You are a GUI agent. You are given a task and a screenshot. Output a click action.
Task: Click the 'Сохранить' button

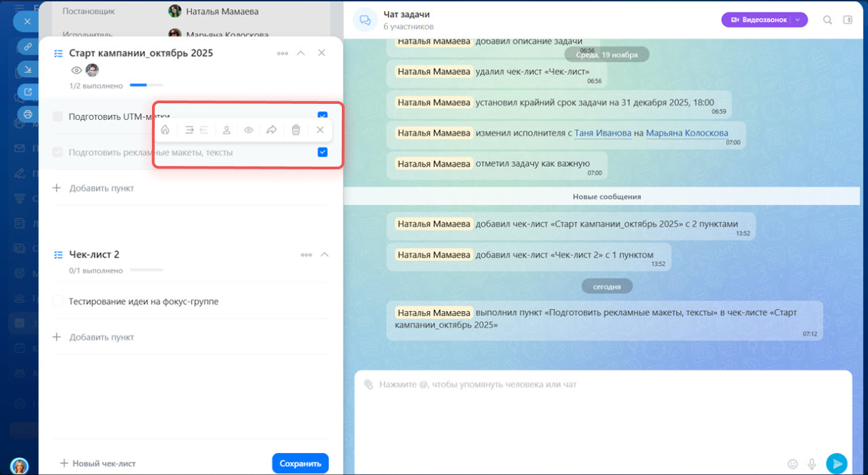300,463
